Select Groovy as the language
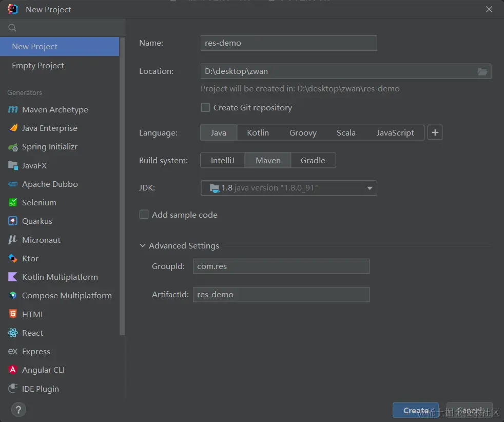The width and height of the screenshot is (504, 422). (303, 132)
